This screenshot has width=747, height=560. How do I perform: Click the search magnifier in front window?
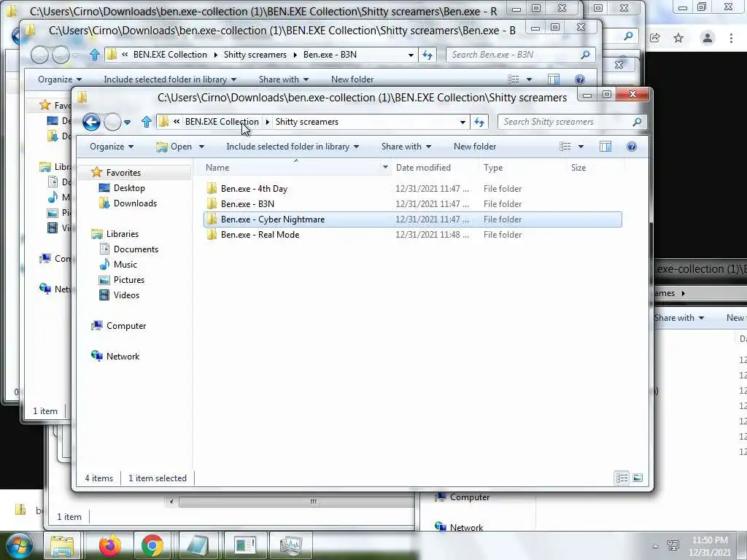pyautogui.click(x=637, y=122)
